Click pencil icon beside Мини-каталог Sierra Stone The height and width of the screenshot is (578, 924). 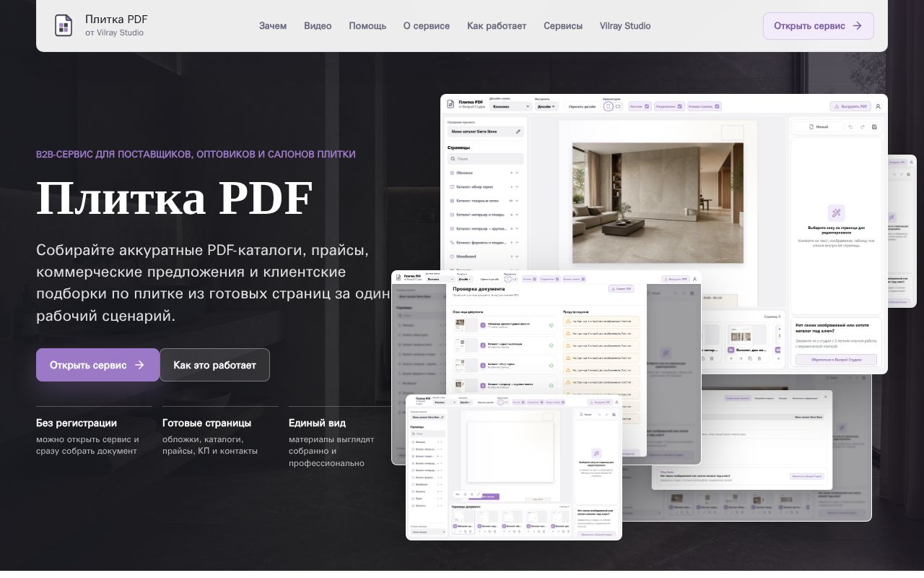pyautogui.click(x=518, y=131)
